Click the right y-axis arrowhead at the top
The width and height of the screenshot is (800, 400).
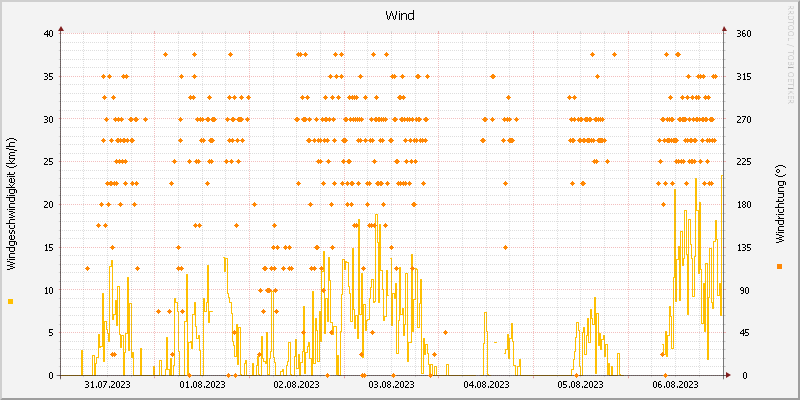[724, 29]
